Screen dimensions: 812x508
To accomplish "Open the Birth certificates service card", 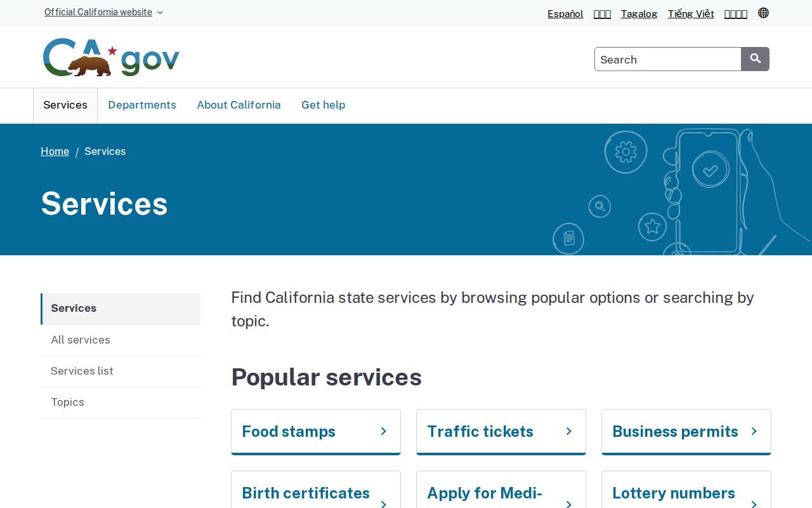I will 316,490.
